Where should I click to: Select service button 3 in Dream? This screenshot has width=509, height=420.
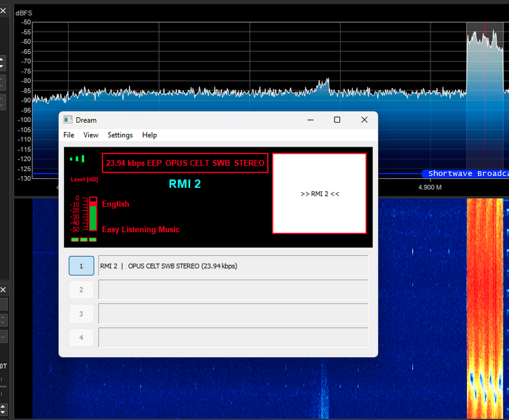81,314
